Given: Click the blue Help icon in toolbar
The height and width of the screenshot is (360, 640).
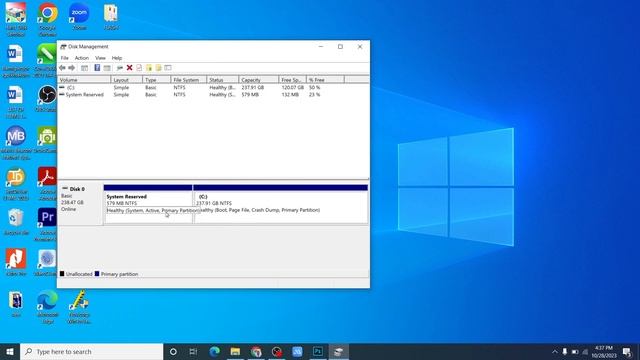Looking at the screenshot, I should point(97,68).
